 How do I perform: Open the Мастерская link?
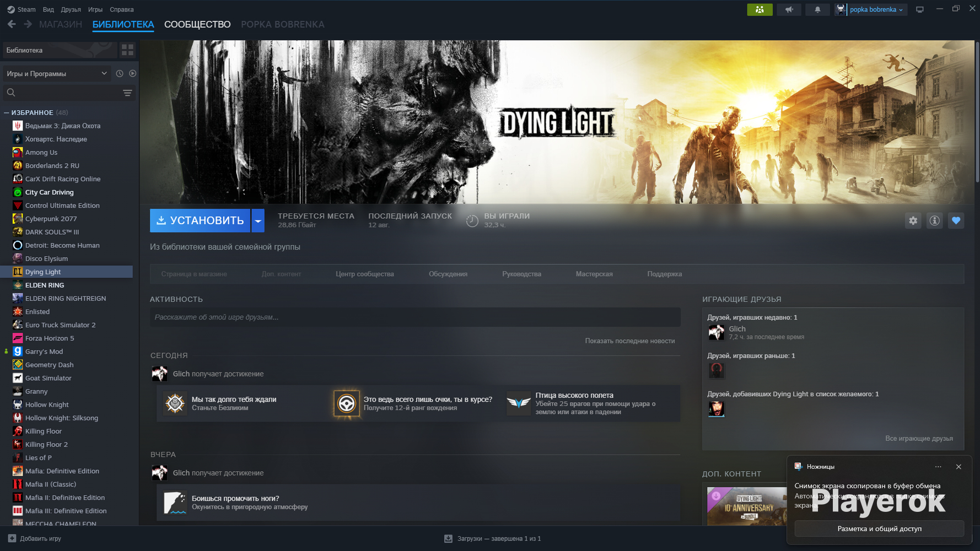[594, 274]
